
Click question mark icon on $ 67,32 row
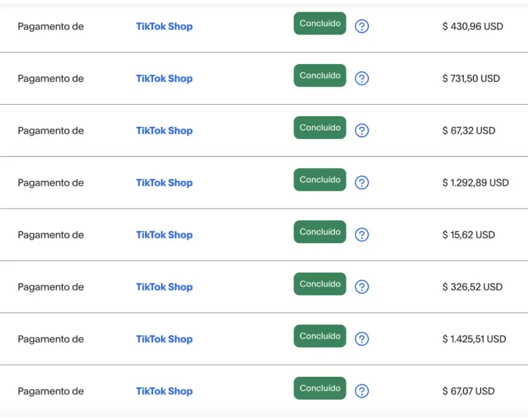pos(362,130)
